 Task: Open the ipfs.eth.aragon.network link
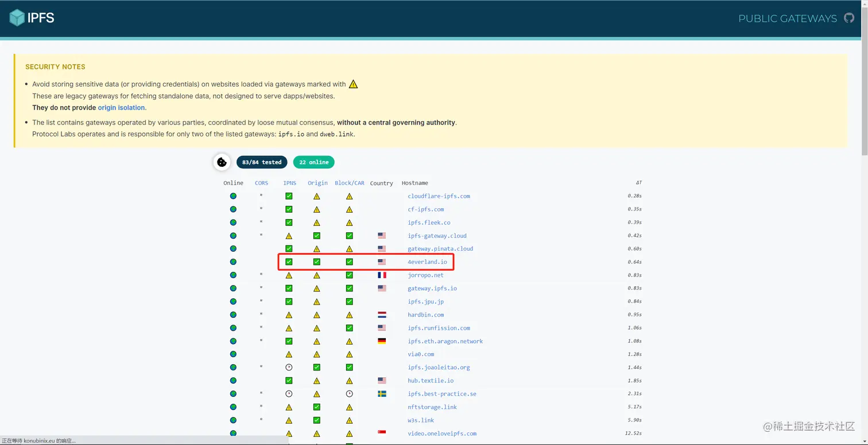point(445,341)
